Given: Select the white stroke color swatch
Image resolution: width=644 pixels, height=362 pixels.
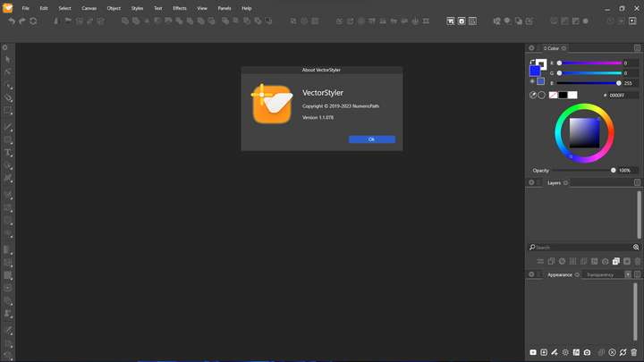Looking at the screenshot, I should [x=542, y=63].
